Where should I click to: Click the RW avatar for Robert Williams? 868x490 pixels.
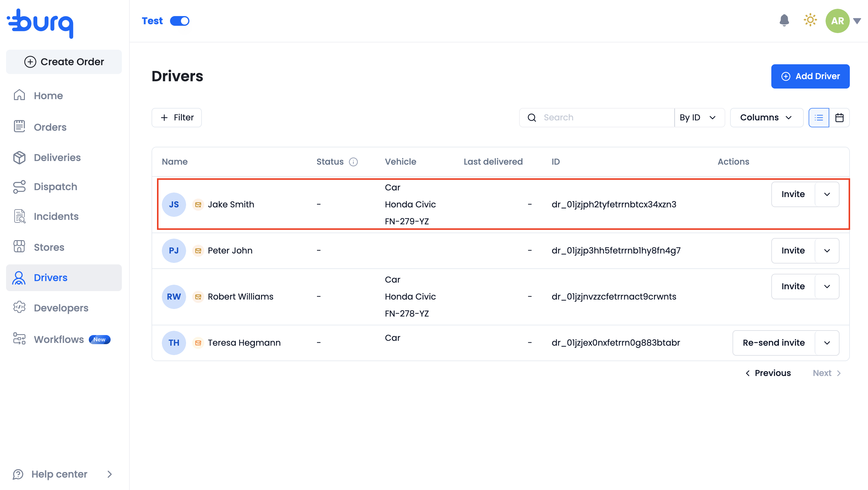174,297
